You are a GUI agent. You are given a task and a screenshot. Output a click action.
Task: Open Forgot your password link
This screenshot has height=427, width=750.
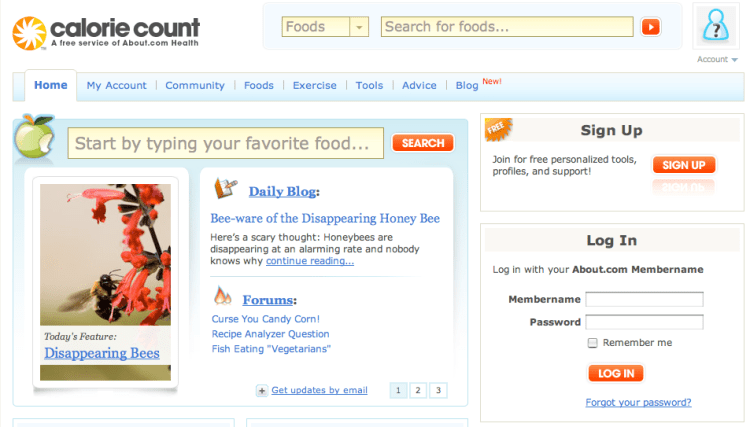[638, 403]
